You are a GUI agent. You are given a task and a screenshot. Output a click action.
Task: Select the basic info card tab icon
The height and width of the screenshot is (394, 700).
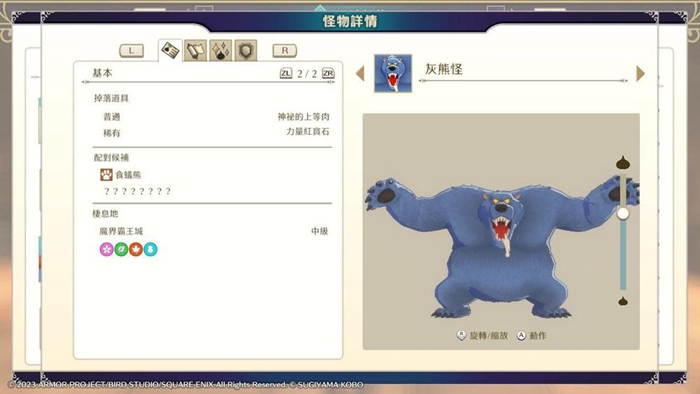[170, 50]
